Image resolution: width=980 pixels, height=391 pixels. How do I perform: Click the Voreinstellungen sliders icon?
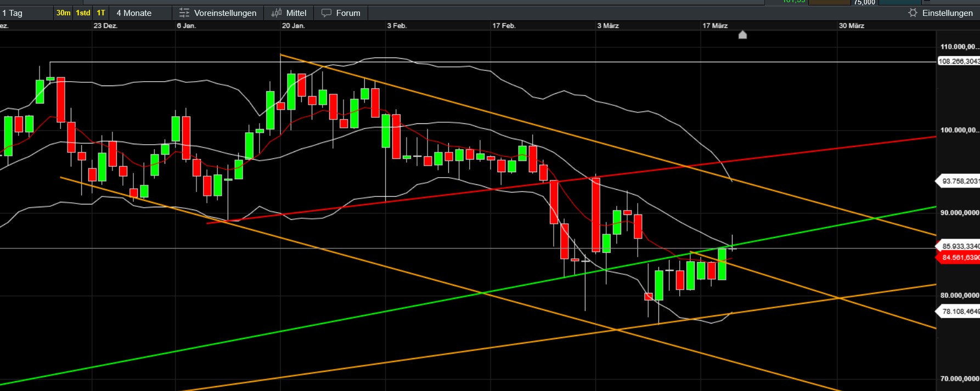pos(184,13)
